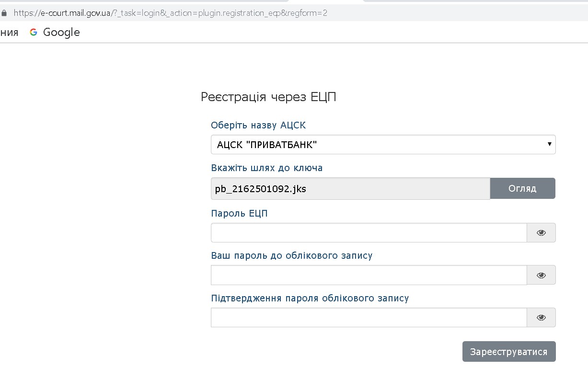This screenshot has height=368, width=588.
Task: Reveal password confirmation using eye icon
Action: (x=542, y=317)
